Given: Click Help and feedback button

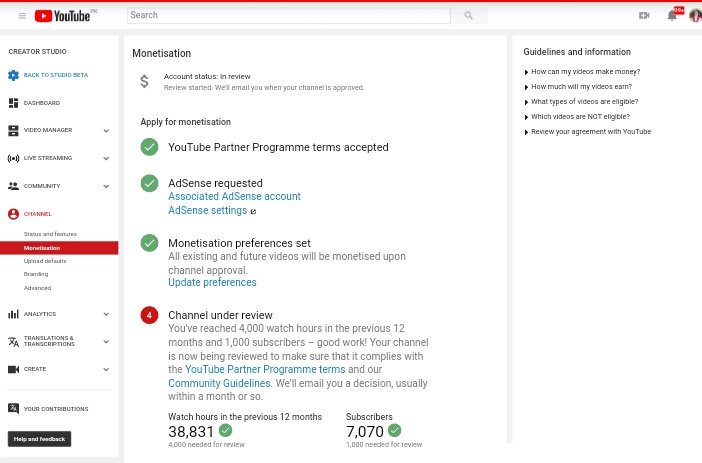Looking at the screenshot, I should click(39, 439).
